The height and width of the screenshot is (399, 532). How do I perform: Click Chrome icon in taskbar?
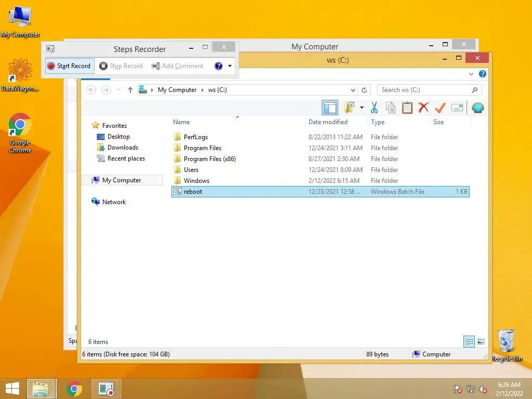pyautogui.click(x=74, y=389)
